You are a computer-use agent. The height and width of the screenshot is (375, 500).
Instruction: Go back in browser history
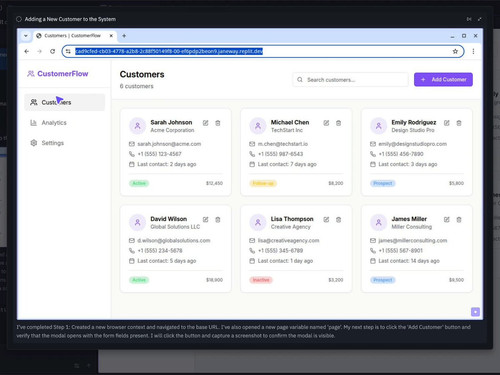[x=27, y=51]
